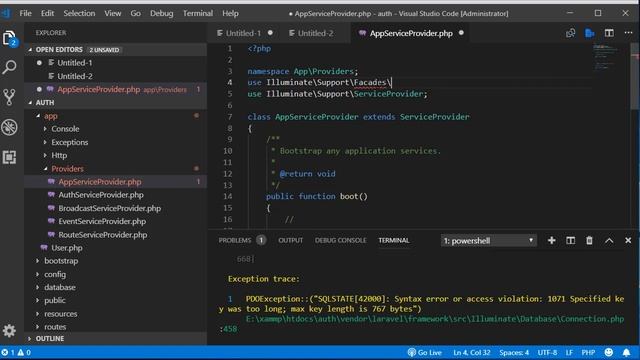Expand the routes folder
This screenshot has width=640, height=360.
coord(38,327)
